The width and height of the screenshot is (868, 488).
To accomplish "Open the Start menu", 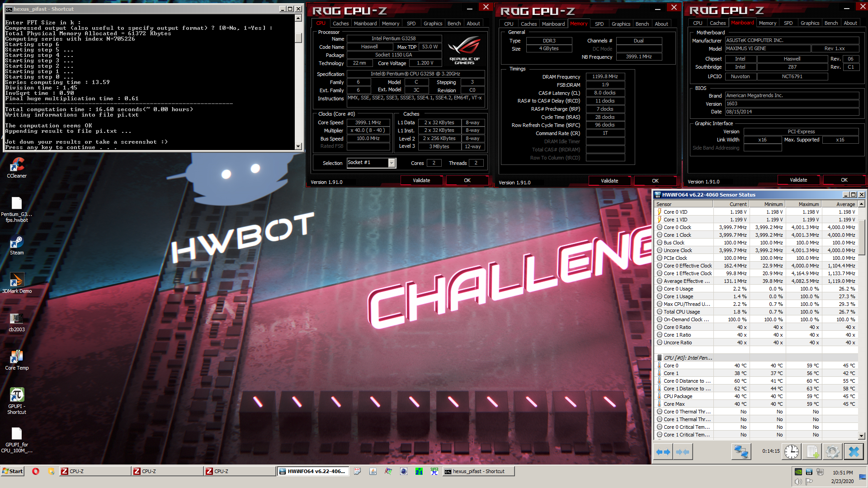I will (x=13, y=471).
